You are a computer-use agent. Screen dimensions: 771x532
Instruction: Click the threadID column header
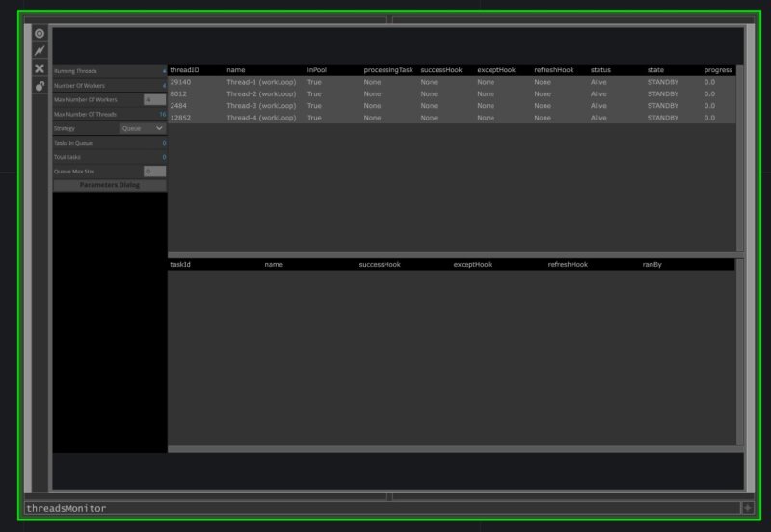point(184,69)
